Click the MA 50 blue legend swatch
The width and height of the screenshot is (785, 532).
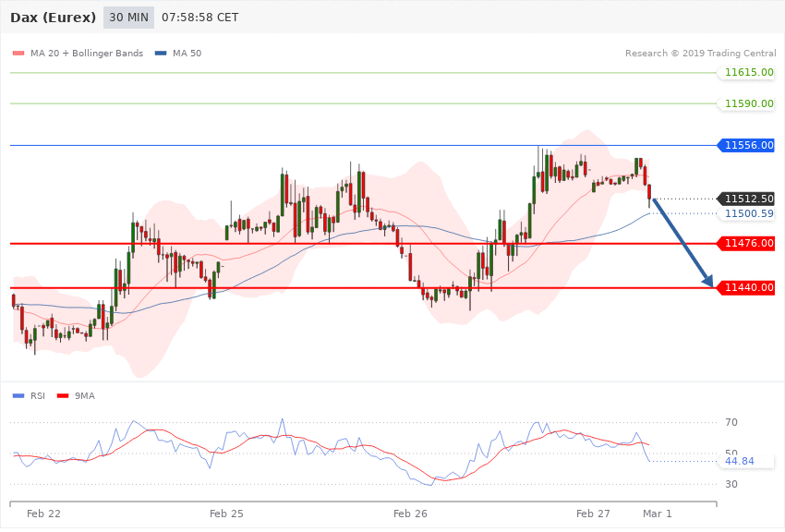161,53
